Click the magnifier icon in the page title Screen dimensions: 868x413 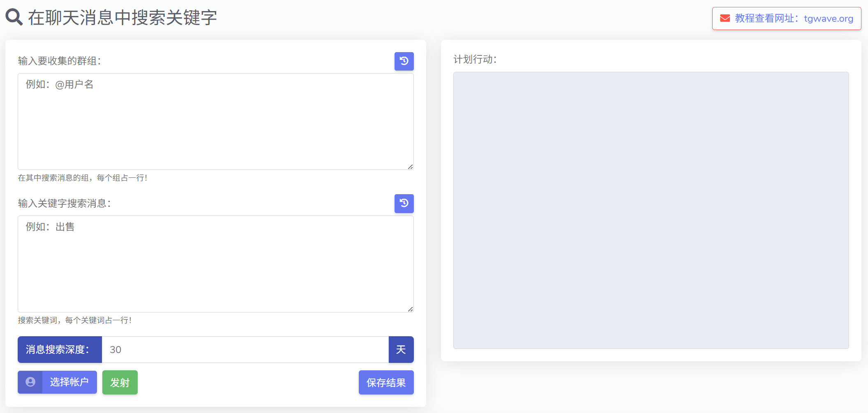[x=14, y=17]
